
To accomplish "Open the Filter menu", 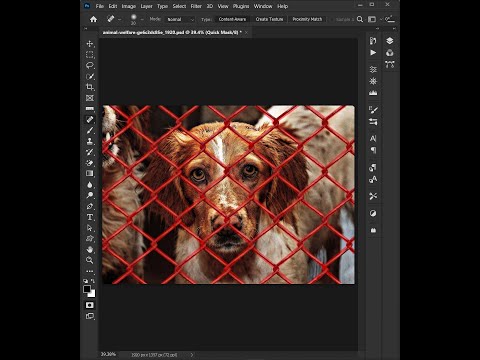I will (196, 6).
